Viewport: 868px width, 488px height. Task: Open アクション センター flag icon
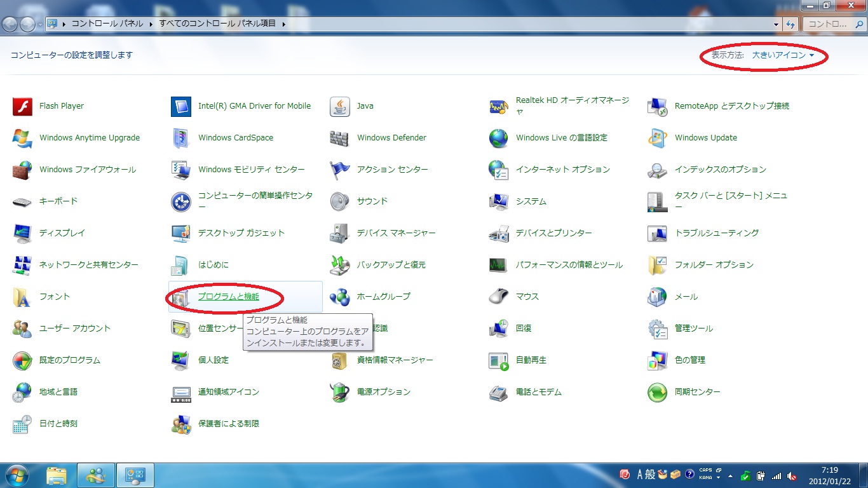[340, 170]
